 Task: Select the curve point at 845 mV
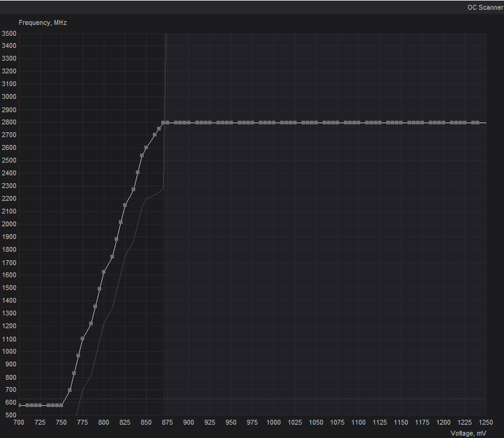click(x=142, y=155)
